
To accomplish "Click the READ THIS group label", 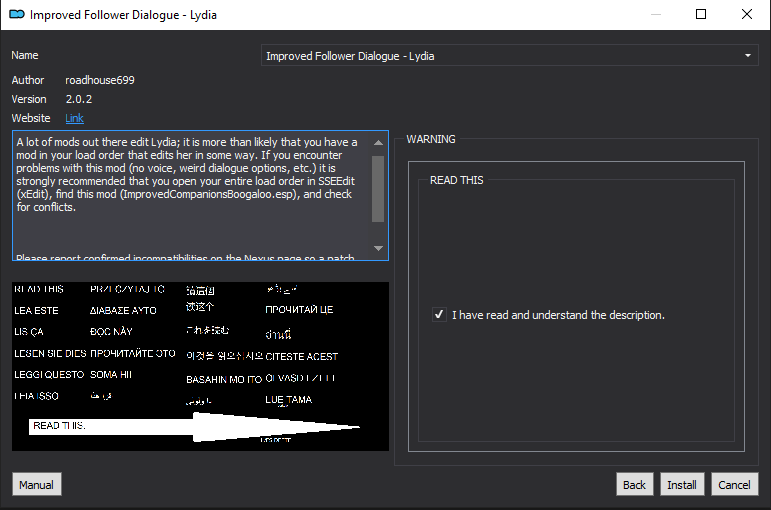I will 456,180.
